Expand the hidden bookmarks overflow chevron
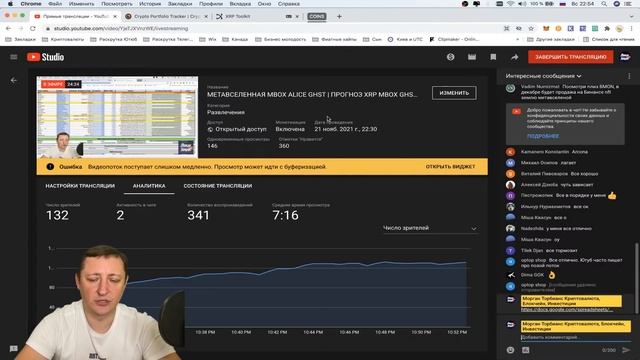The width and height of the screenshot is (640, 360). point(518,39)
